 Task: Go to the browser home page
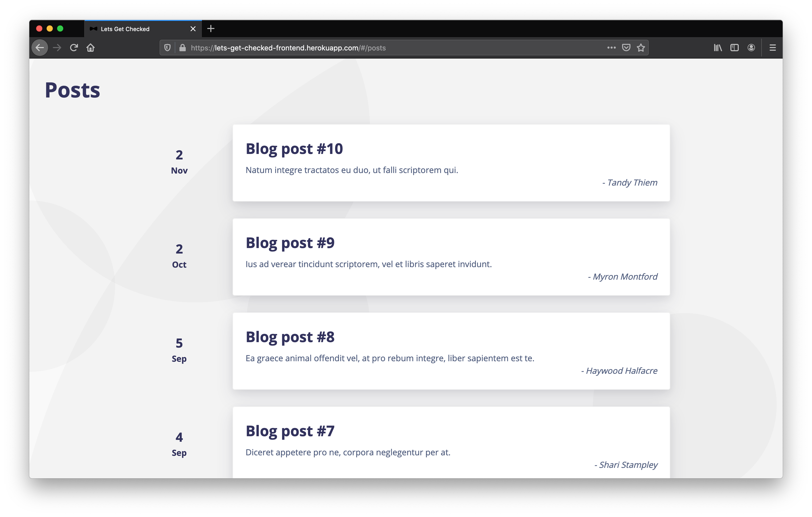click(90, 48)
